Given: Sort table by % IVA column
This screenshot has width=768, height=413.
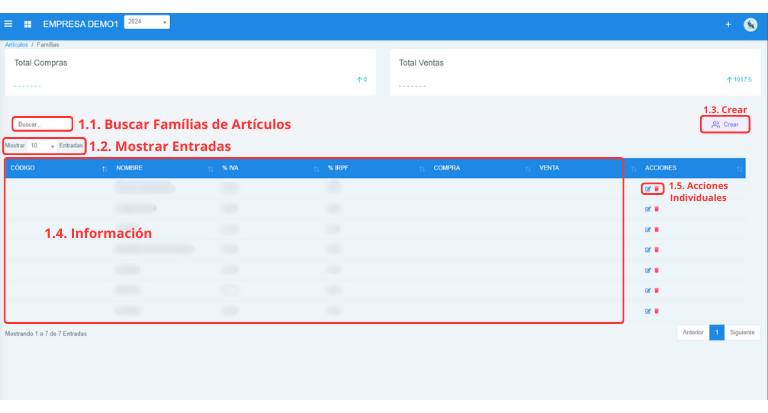Looking at the screenshot, I should coord(269,168).
